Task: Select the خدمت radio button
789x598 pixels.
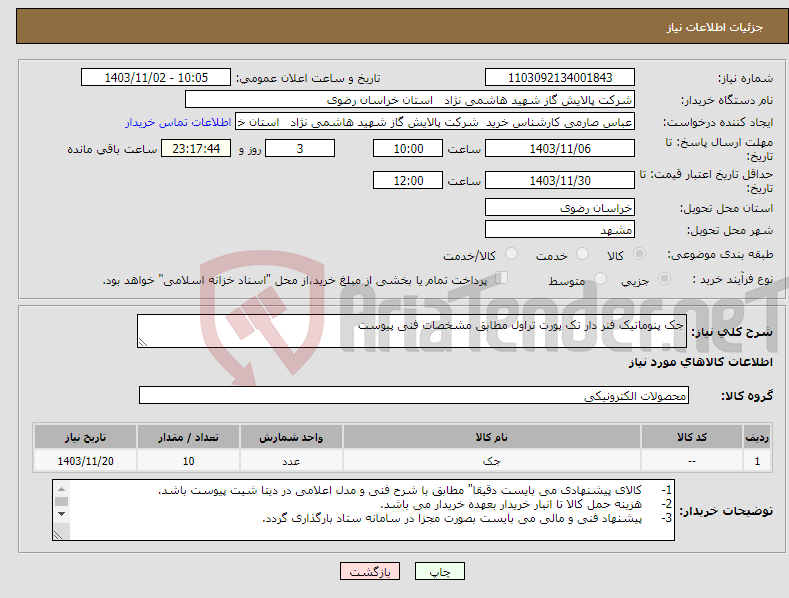Action: 582,254
